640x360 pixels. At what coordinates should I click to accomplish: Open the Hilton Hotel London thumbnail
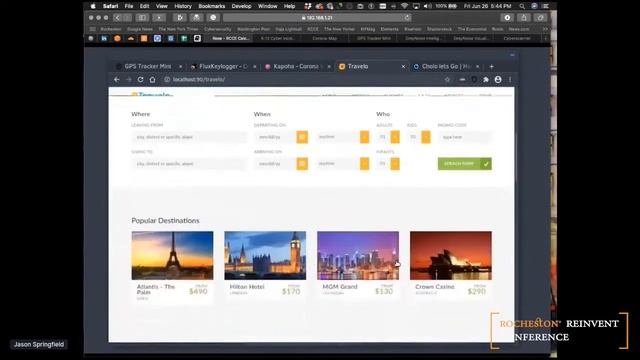pyautogui.click(x=265, y=256)
